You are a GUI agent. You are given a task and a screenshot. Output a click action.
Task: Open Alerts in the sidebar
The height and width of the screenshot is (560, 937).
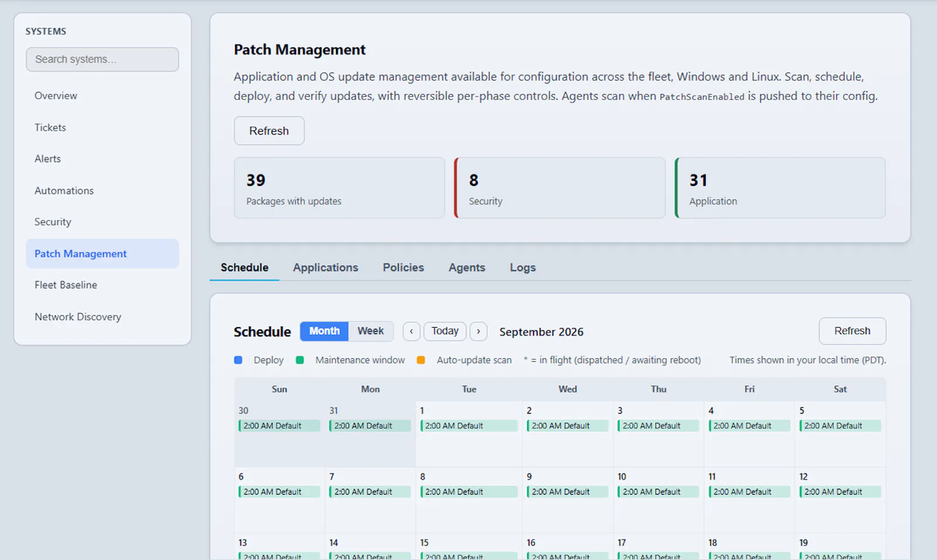[102, 159]
